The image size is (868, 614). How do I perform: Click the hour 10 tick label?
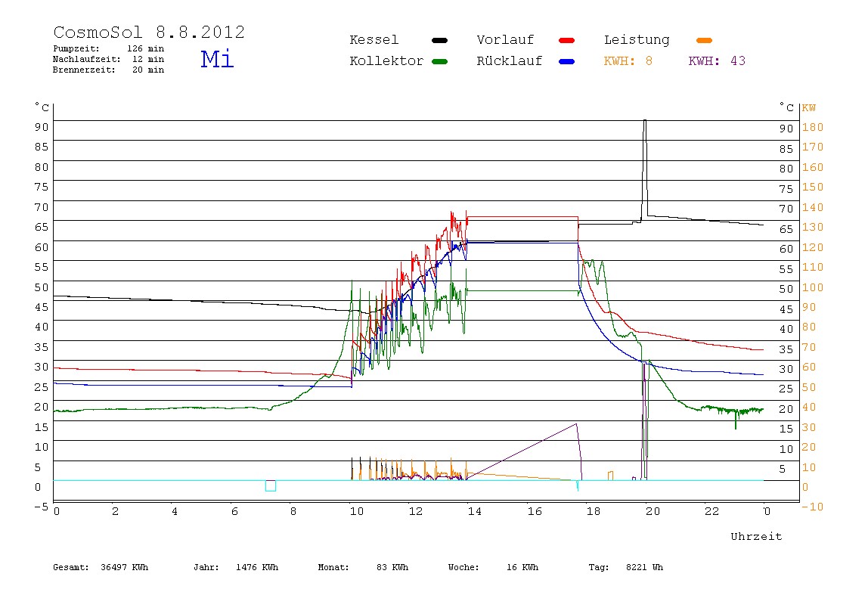(357, 512)
